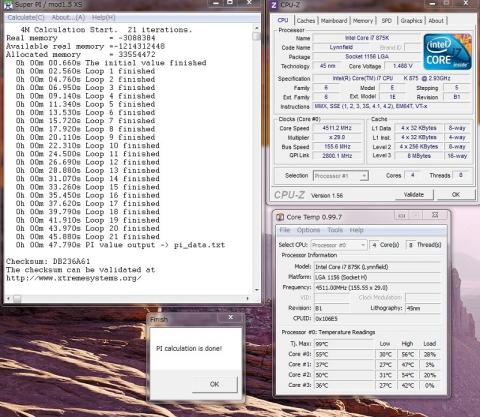Click the Validate button in CPU-Z
The width and height of the screenshot is (480, 417).
click(x=414, y=194)
